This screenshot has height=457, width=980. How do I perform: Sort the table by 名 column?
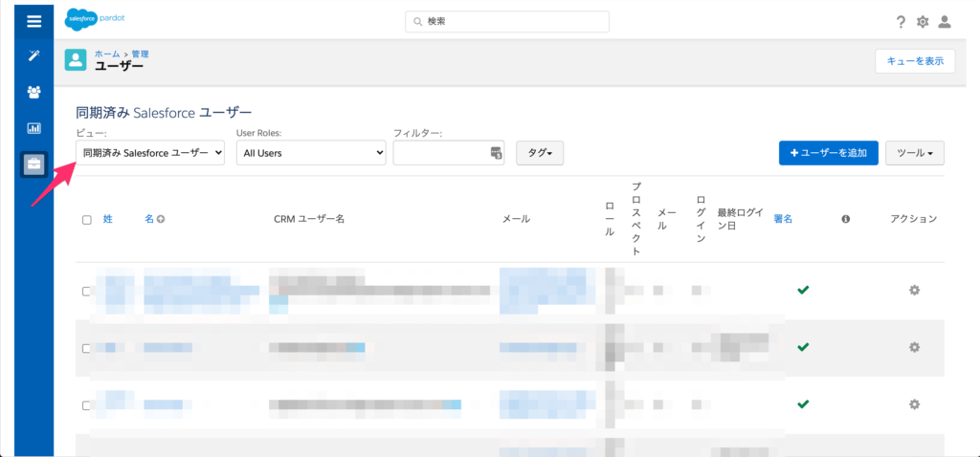[x=148, y=219]
